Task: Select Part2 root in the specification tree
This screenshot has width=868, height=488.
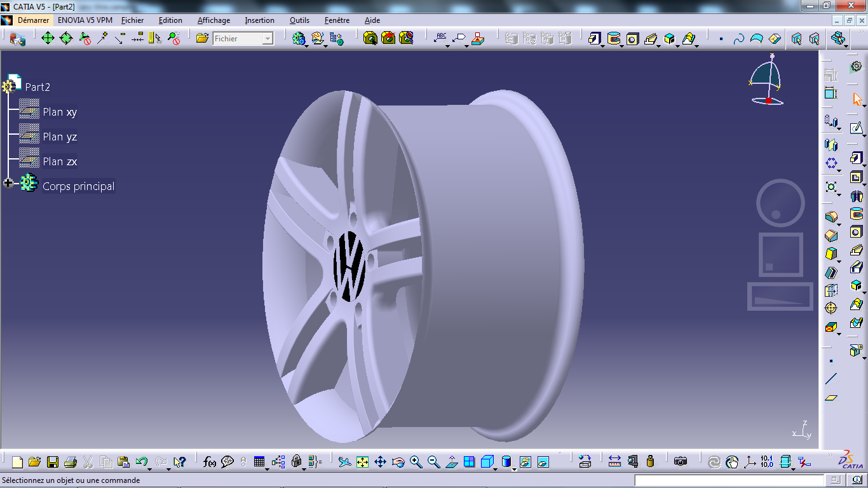Action: (x=37, y=87)
